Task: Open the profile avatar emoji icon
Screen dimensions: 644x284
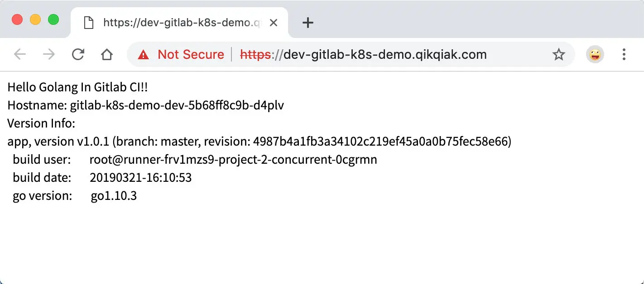Action: 595,55
